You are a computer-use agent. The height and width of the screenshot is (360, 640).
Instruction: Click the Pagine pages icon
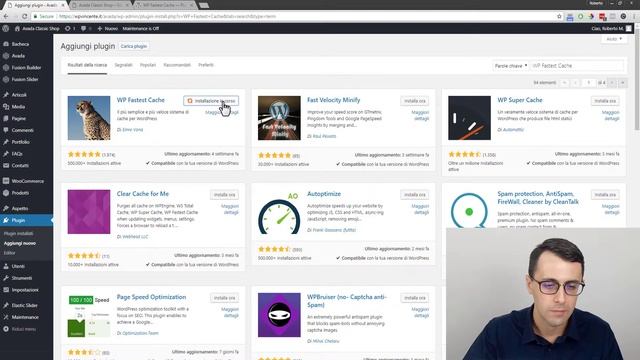(x=6, y=118)
